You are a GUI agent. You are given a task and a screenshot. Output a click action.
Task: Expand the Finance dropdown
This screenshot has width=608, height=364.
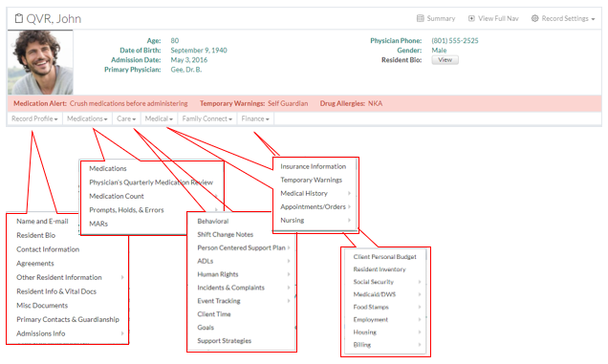[x=255, y=118]
